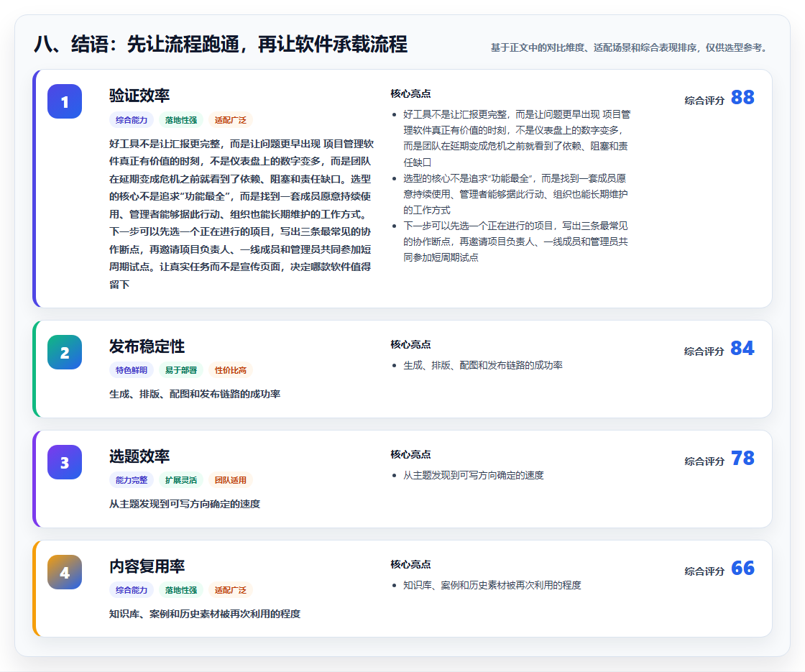Click the 易于部署 tag

point(181,370)
